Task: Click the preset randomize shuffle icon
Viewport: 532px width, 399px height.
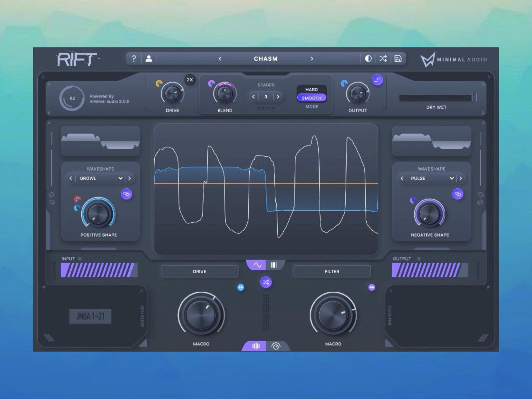Action: (383, 59)
